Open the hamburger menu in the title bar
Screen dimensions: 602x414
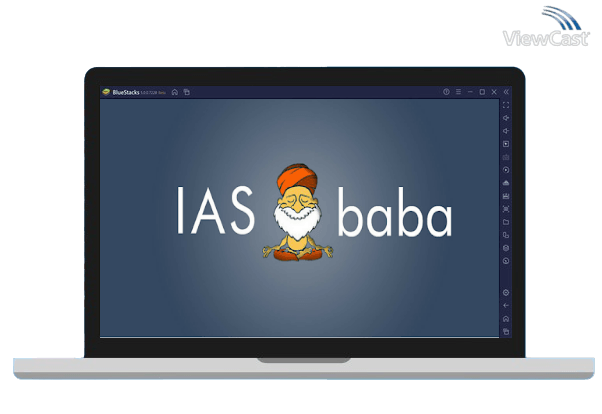[458, 92]
